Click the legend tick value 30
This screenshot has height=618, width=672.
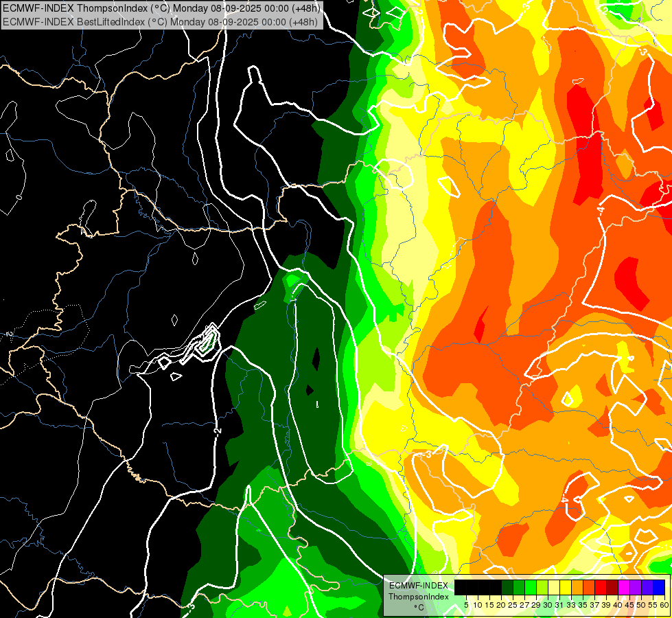pos(548,605)
